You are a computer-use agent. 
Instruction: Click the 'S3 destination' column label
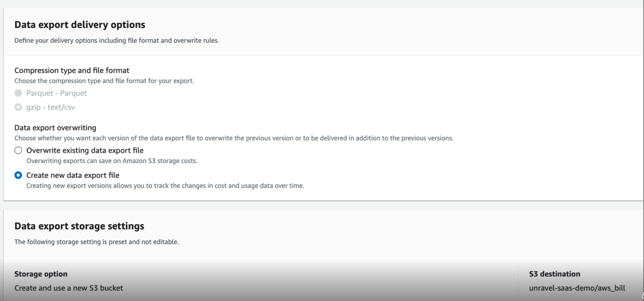(x=554, y=274)
